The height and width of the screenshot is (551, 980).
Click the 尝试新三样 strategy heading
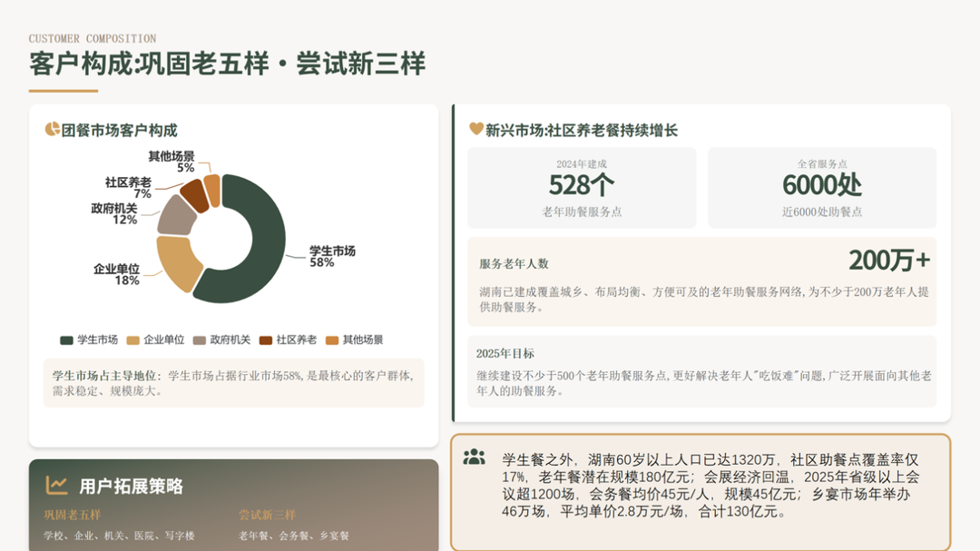point(267,515)
